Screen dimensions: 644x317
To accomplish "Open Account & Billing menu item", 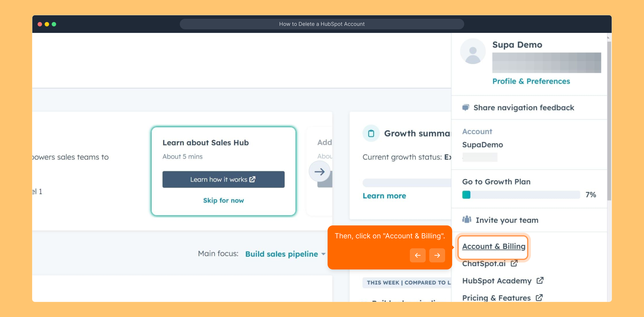I will 494,246.
